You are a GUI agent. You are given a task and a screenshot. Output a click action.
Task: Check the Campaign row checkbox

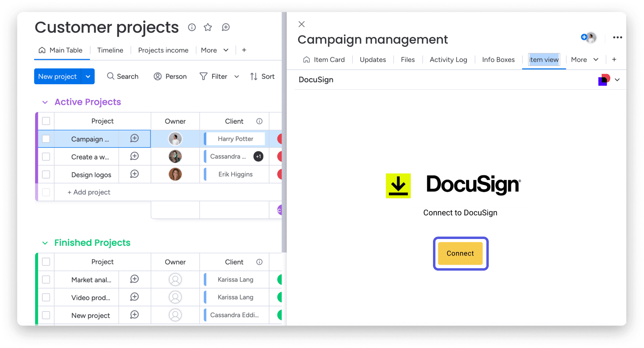(x=46, y=139)
